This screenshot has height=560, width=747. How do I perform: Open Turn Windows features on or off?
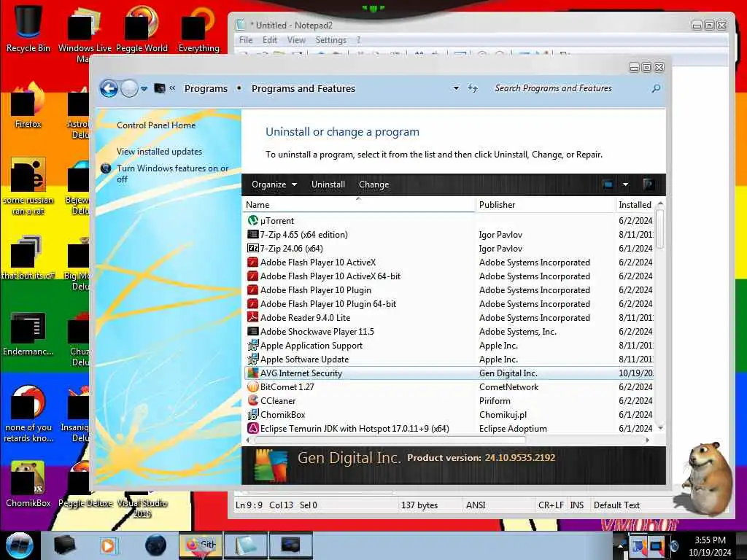[172, 174]
